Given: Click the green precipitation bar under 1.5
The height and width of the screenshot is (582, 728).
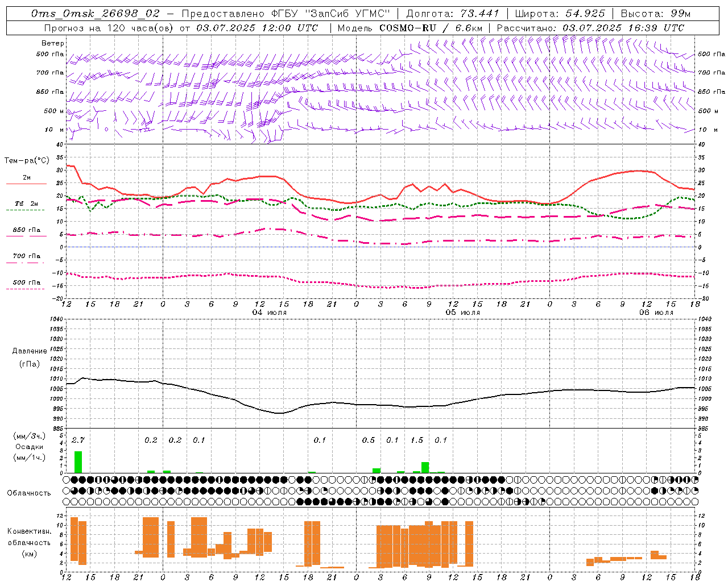Looking at the screenshot, I should pos(425,467).
